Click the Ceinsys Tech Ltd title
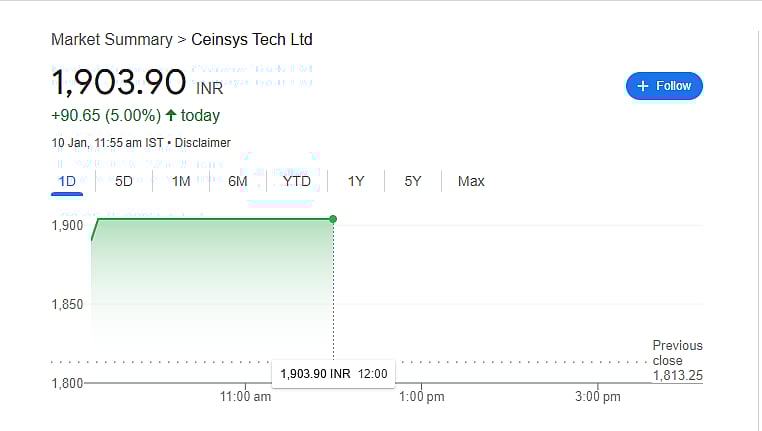Image resolution: width=762 pixels, height=431 pixels. pos(252,40)
